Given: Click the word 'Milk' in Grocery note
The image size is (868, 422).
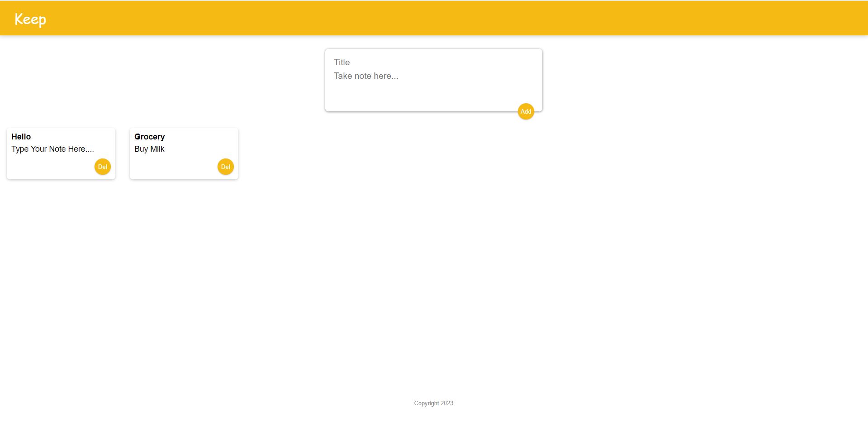Looking at the screenshot, I should 157,149.
